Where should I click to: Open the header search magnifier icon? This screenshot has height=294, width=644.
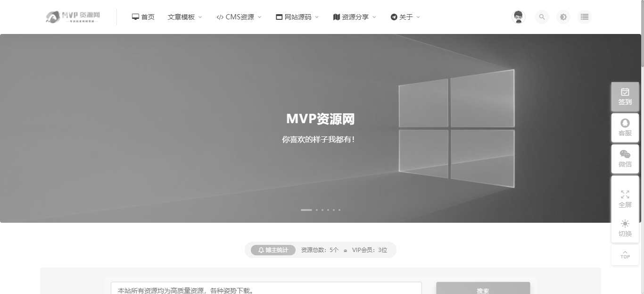coord(542,17)
